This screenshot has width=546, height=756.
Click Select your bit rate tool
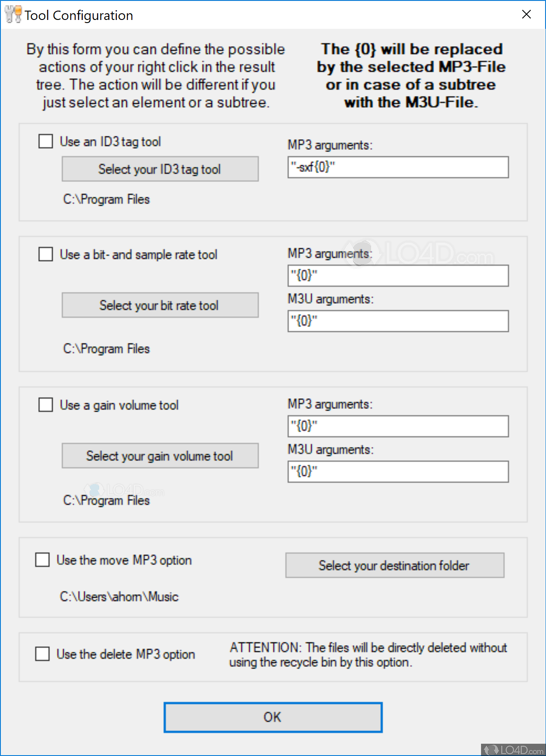click(x=160, y=305)
